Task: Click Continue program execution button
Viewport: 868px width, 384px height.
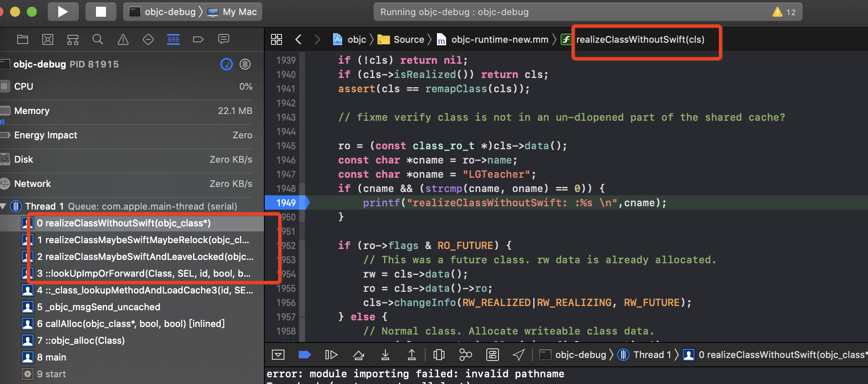Action: 331,355
